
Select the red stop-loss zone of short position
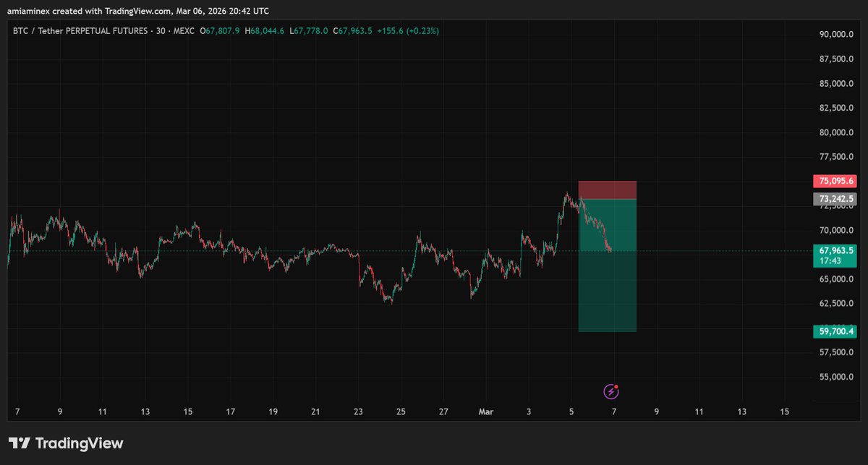coord(608,189)
